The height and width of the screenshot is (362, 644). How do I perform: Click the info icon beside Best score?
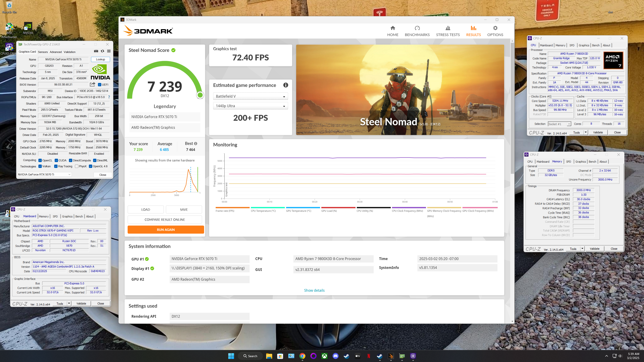[x=196, y=143]
